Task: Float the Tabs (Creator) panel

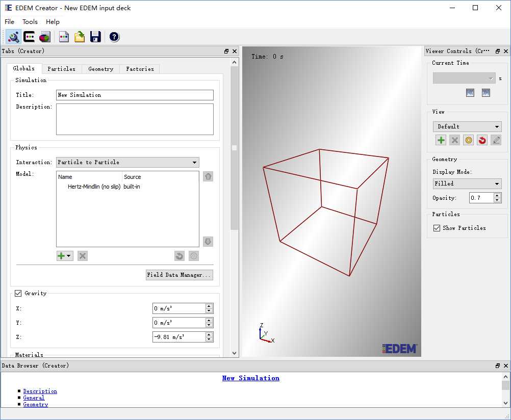Action: click(x=226, y=51)
